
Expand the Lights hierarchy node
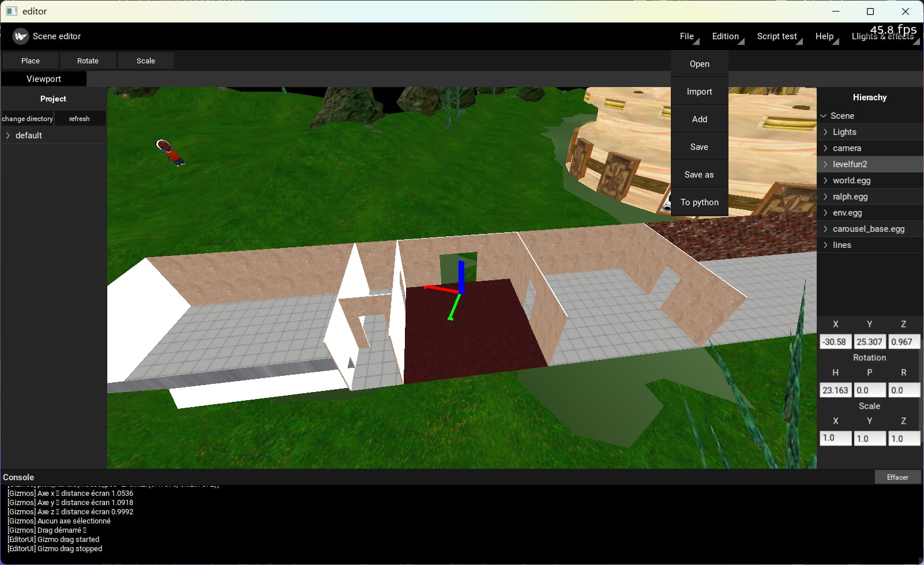point(825,132)
